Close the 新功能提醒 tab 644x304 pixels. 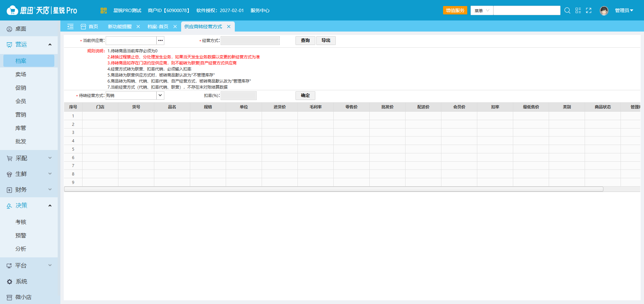click(x=138, y=27)
